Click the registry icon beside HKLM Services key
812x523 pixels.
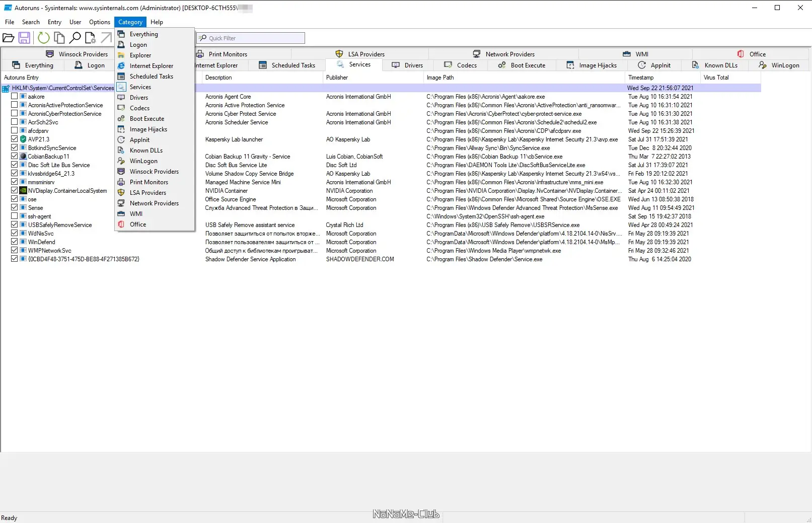click(x=6, y=88)
